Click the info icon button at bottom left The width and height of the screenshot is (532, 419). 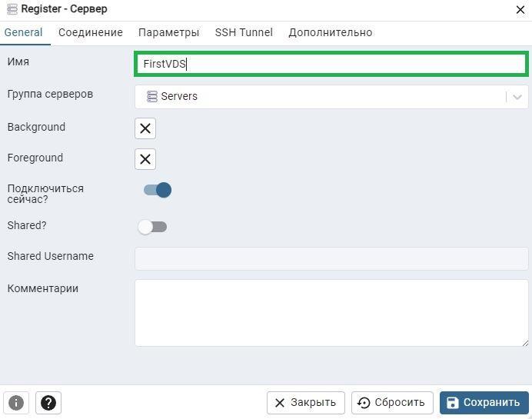(x=16, y=403)
